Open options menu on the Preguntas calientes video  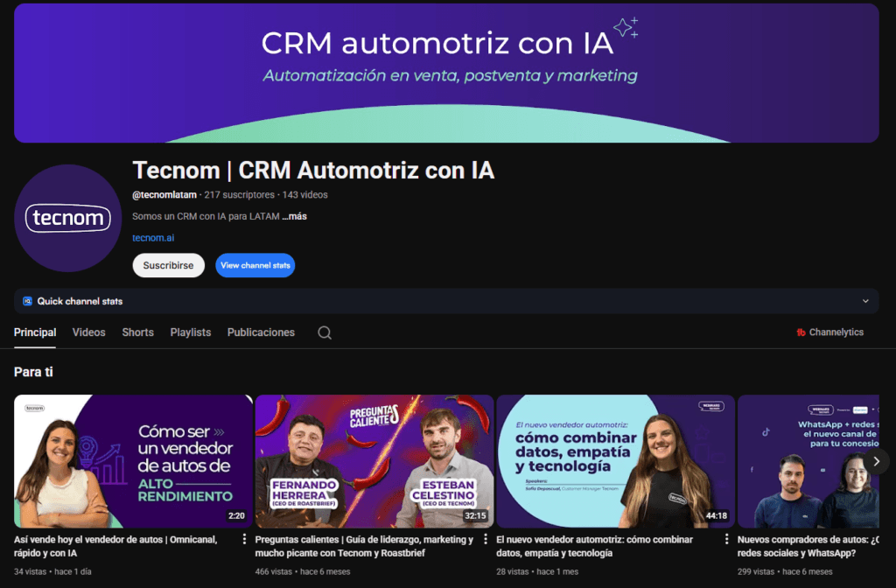coord(486,540)
